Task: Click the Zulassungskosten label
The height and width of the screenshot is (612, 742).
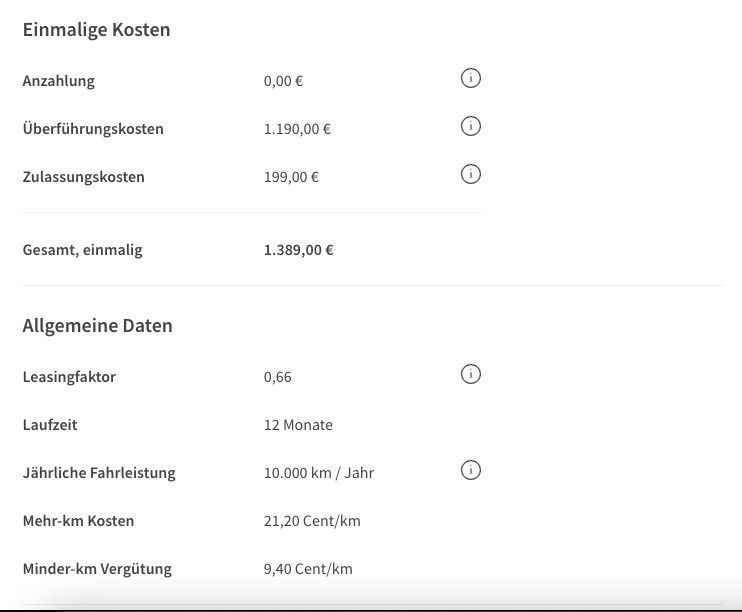Action: [x=83, y=177]
